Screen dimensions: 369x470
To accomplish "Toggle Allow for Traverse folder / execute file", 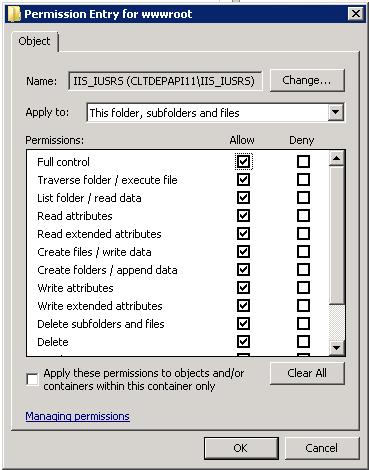I will [243, 180].
